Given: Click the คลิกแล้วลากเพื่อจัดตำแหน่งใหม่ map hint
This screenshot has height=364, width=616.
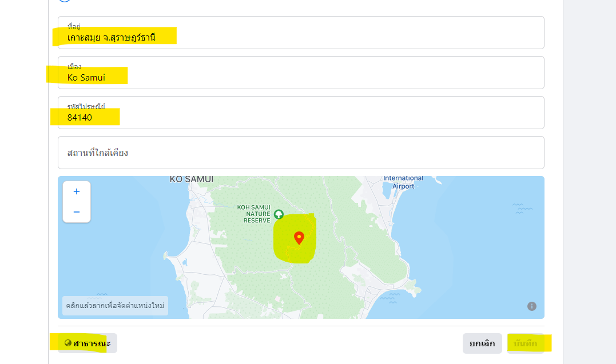Looking at the screenshot, I should pos(115,306).
